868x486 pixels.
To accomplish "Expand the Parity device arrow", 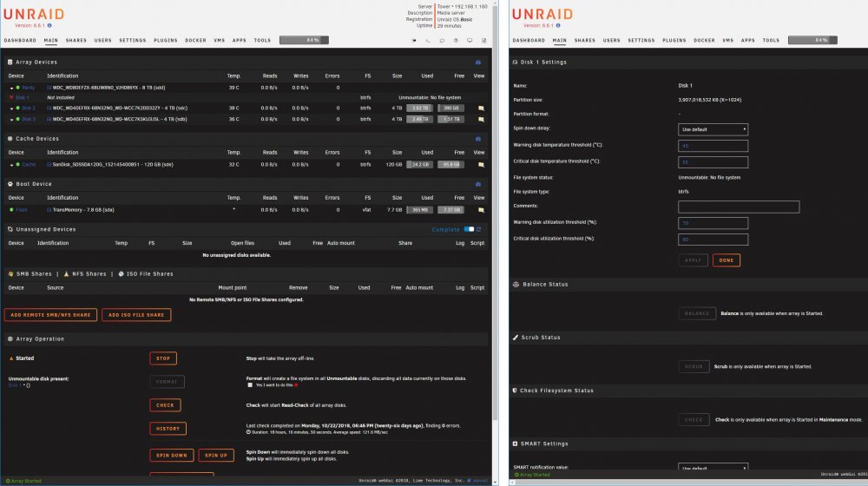I will (x=11, y=88).
